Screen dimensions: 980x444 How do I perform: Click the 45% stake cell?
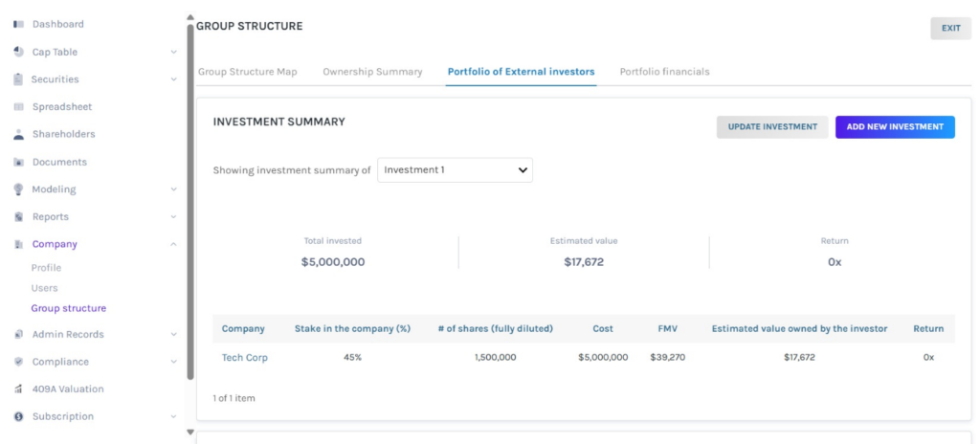point(352,358)
